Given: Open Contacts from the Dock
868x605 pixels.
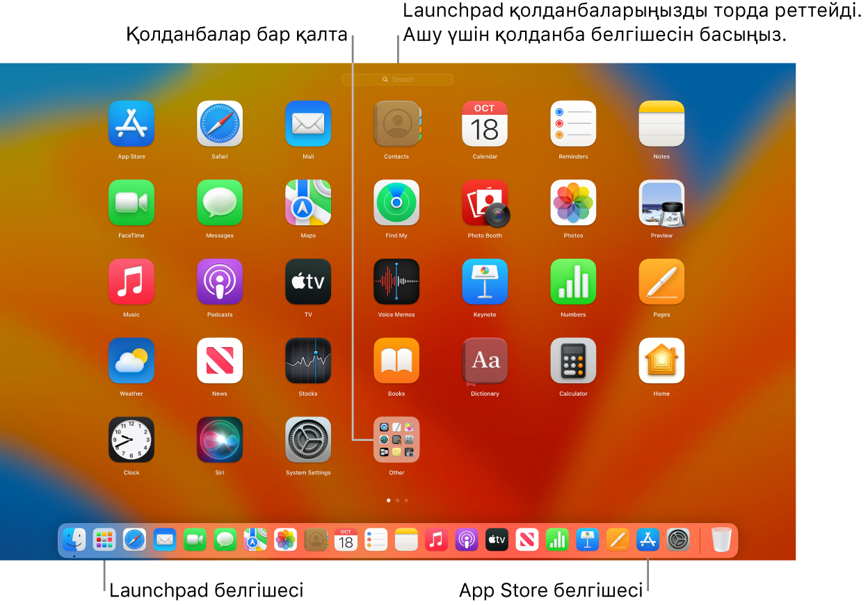Looking at the screenshot, I should [316, 540].
